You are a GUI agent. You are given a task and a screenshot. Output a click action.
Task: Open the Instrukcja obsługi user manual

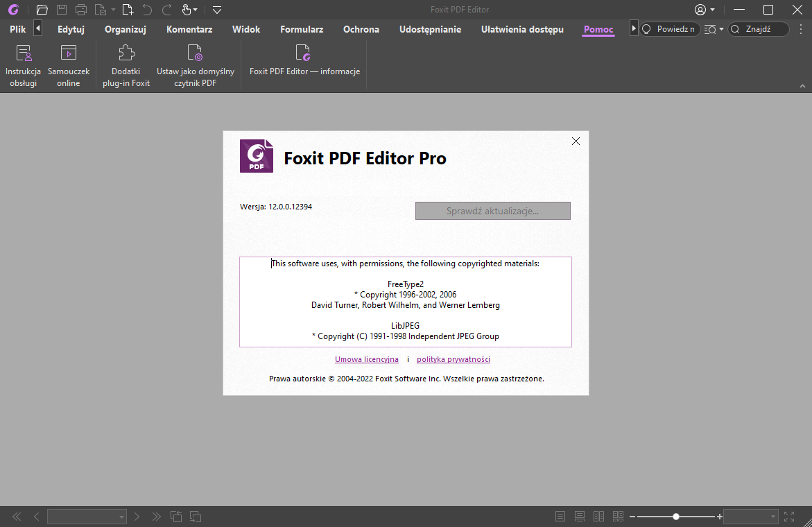click(x=24, y=65)
